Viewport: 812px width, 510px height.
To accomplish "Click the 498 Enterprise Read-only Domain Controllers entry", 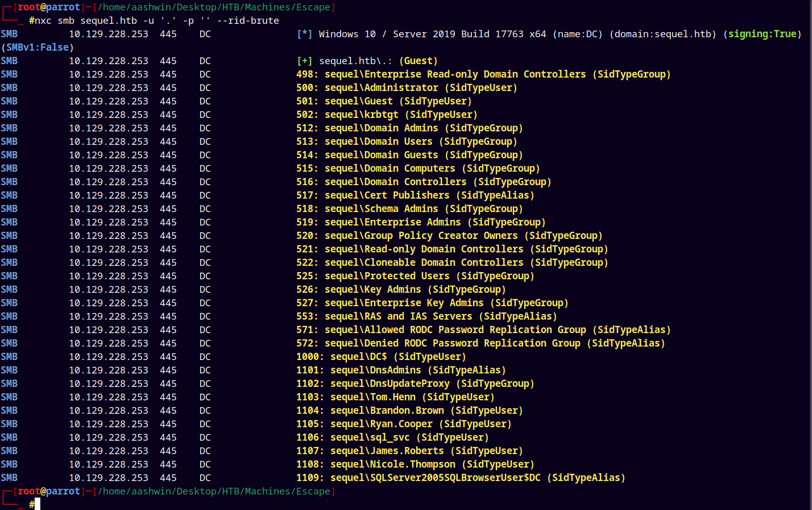I will click(484, 74).
